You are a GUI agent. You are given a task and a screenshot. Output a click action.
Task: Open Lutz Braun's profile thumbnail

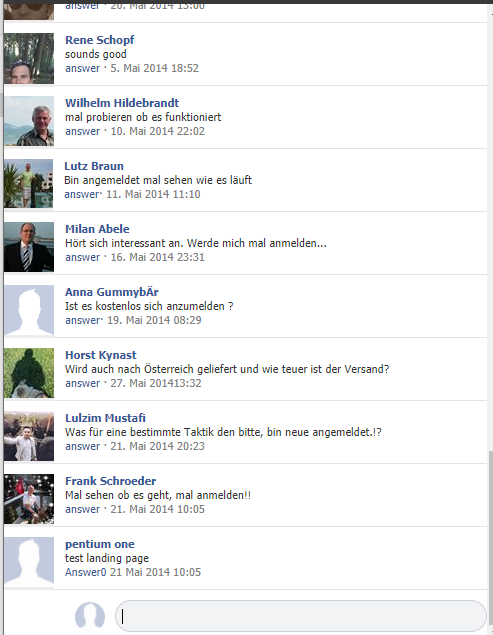(28, 184)
